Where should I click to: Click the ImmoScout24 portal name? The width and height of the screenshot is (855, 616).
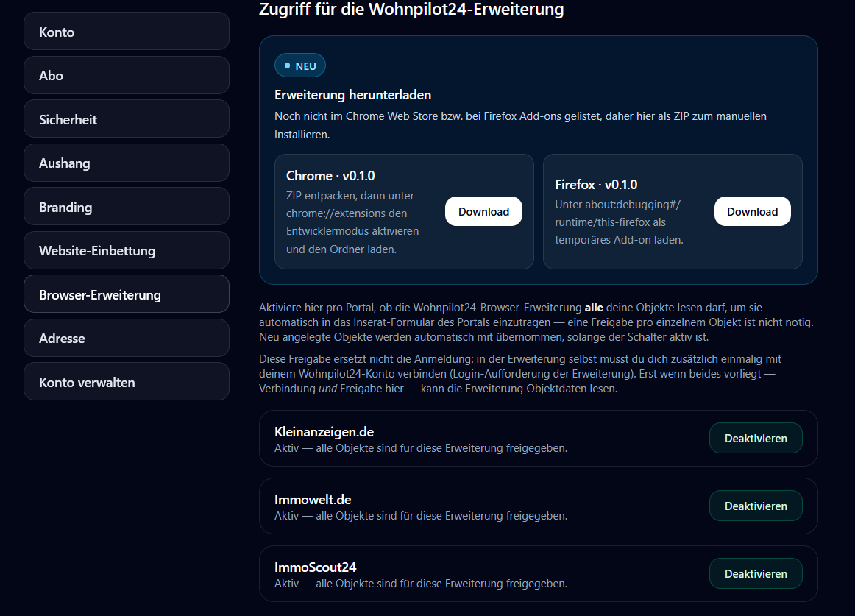pos(315,567)
